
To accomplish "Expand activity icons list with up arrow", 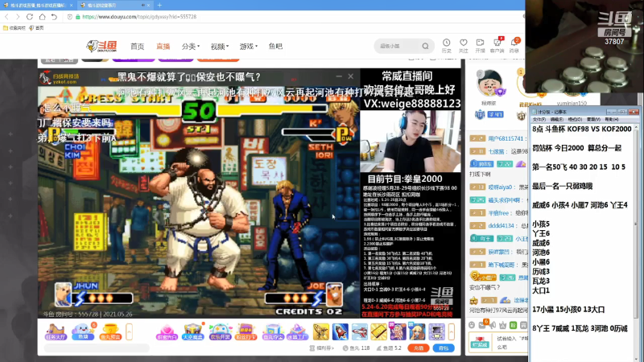I will point(129,331).
